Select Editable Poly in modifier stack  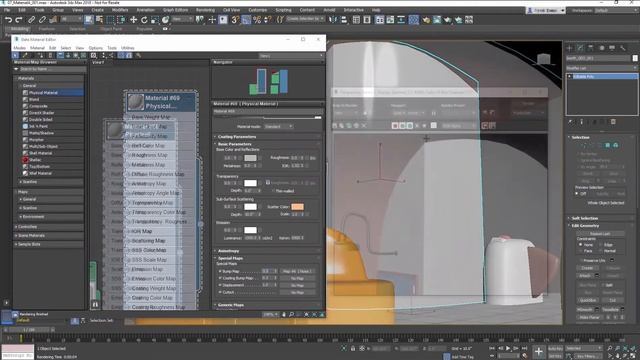pyautogui.click(x=602, y=76)
